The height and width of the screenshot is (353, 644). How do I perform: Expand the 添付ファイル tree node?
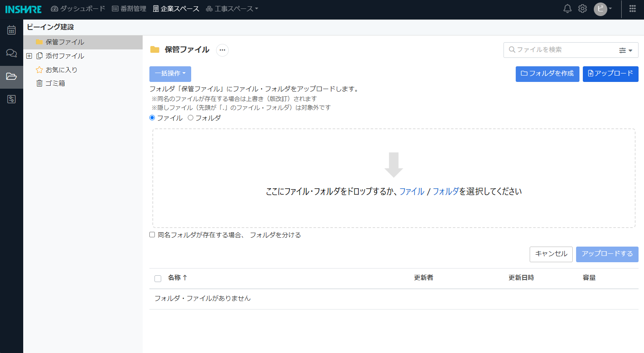click(x=29, y=56)
